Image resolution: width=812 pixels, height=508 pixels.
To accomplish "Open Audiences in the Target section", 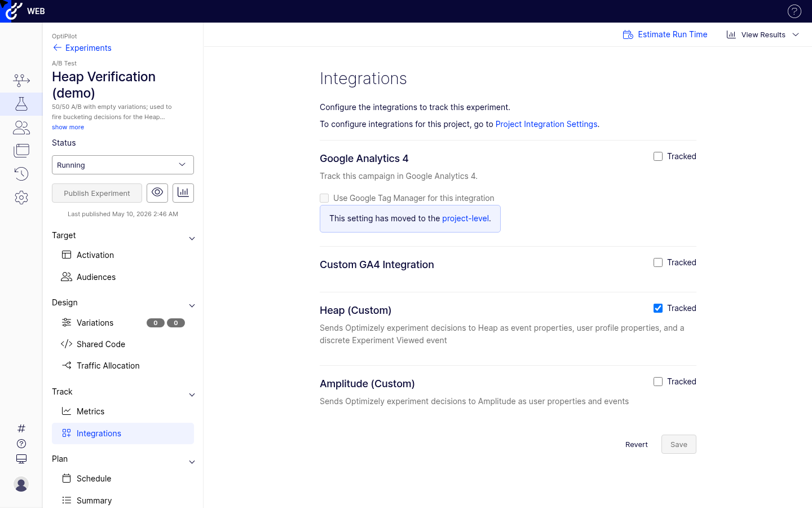I will pyautogui.click(x=123, y=277).
